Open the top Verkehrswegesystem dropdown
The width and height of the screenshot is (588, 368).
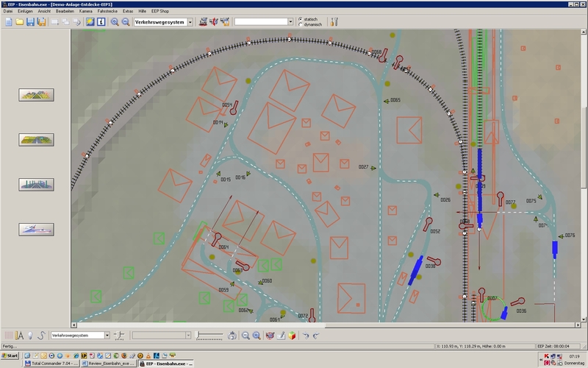coord(190,22)
